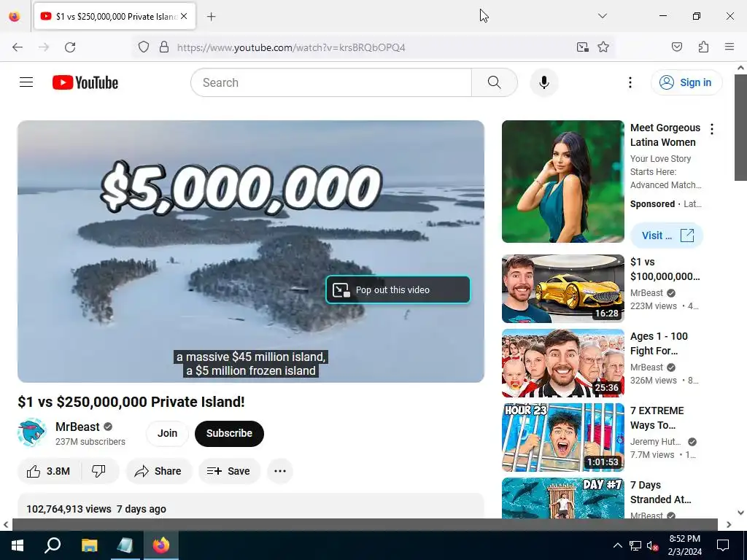Open Ages 1 - 100 Fight For video title
The image size is (747, 560).
tap(659, 343)
